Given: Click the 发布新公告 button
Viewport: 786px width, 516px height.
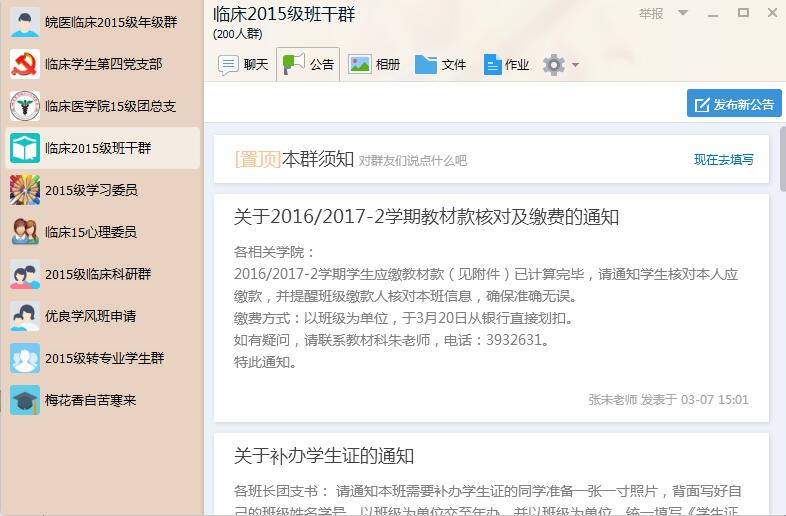Looking at the screenshot, I should (734, 104).
